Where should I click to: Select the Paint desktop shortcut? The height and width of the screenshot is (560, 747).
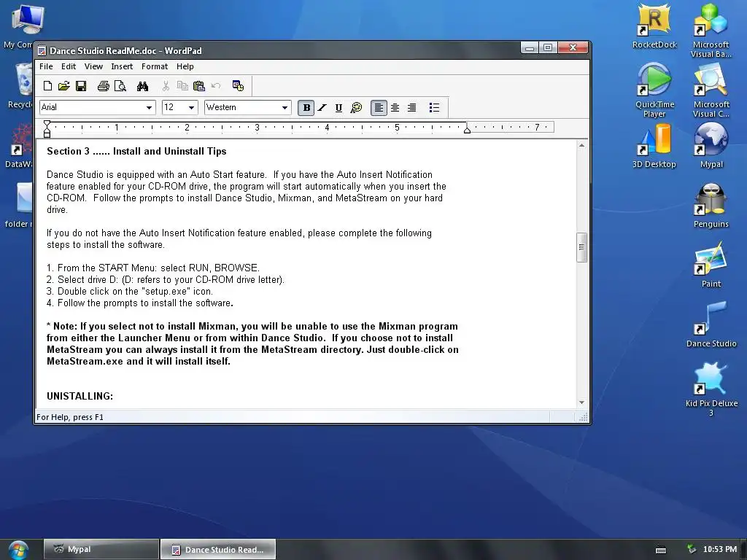[x=711, y=265]
